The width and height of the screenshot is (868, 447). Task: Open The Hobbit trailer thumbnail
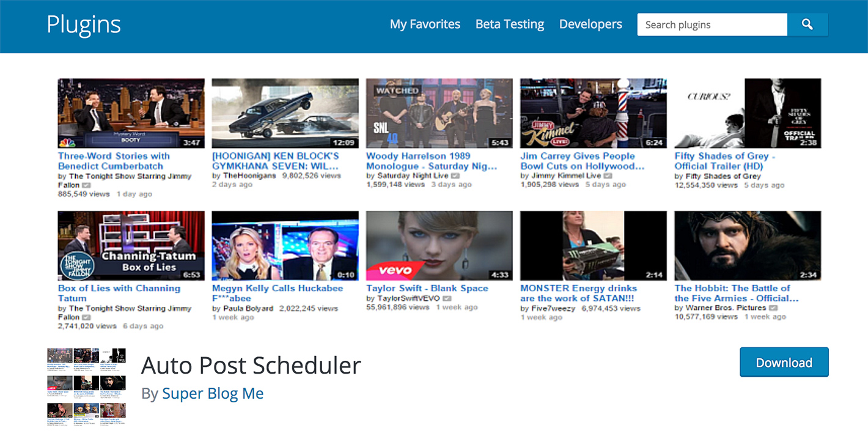pyautogui.click(x=748, y=246)
